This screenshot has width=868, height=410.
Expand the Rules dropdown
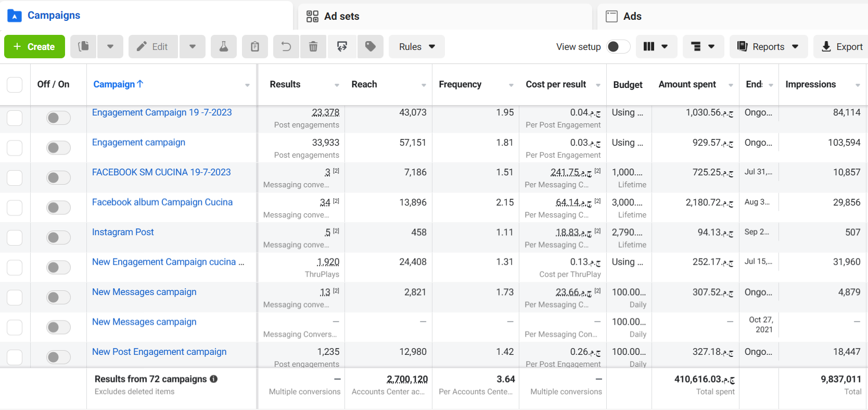tap(417, 47)
